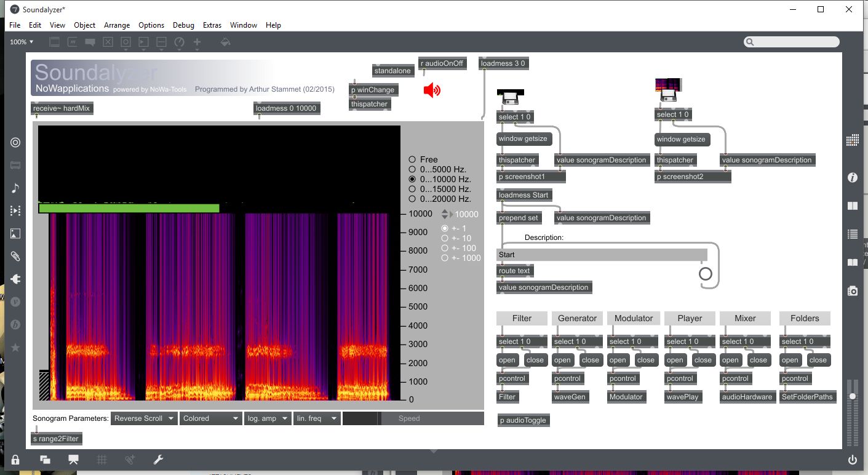Open the star favorites icon in sidebar
The image size is (868, 475).
pos(15,348)
